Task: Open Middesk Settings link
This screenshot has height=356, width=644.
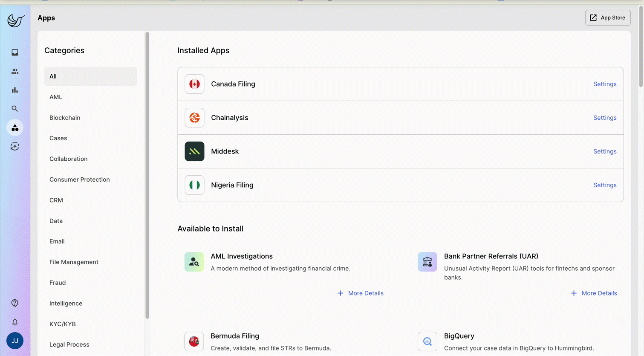Action: coord(605,151)
